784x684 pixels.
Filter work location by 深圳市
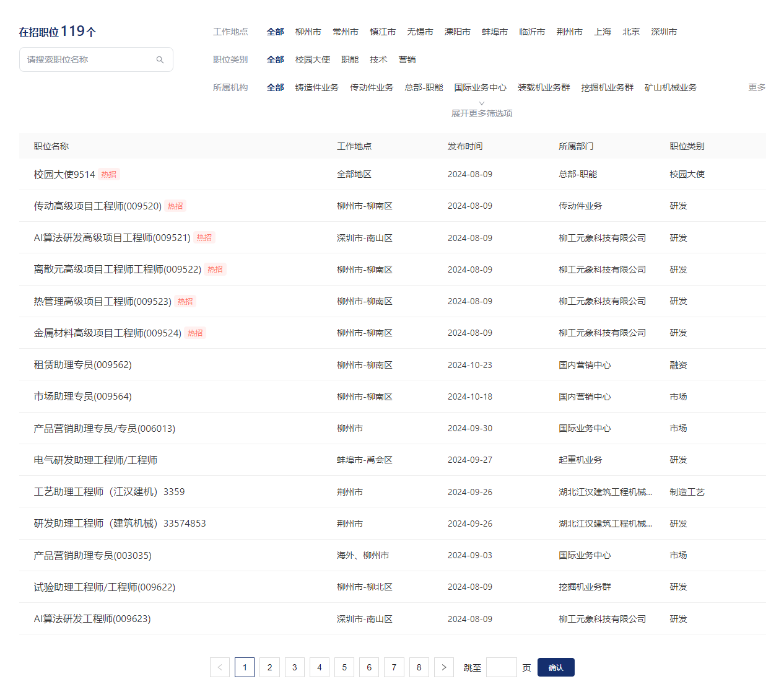tap(664, 32)
